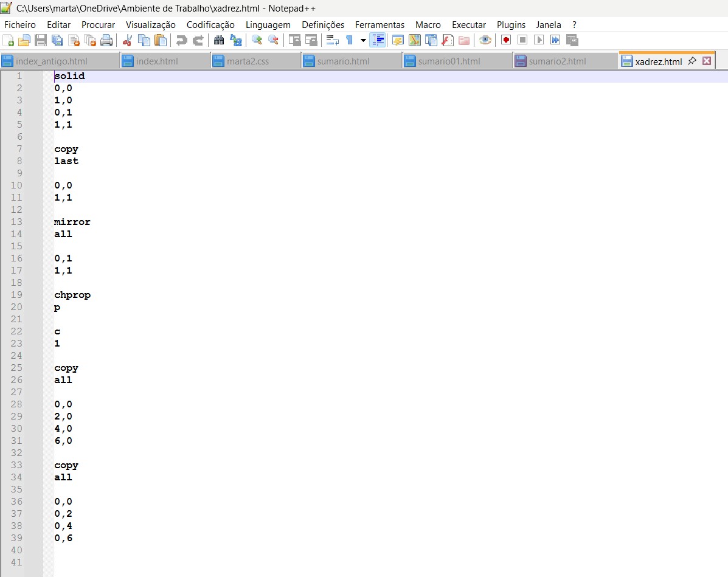Save the current file via toolbar floppy icon
Image resolution: width=728 pixels, height=577 pixels.
click(x=41, y=40)
